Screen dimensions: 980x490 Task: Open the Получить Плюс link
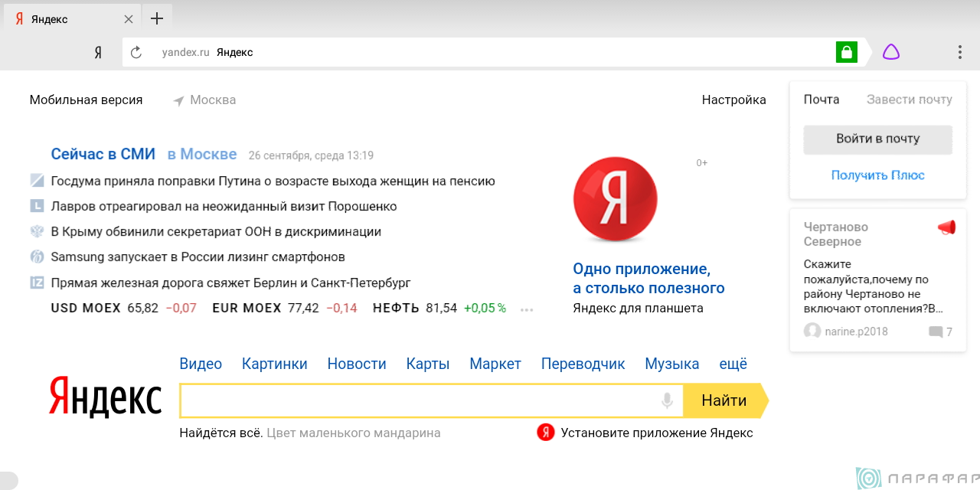click(877, 175)
